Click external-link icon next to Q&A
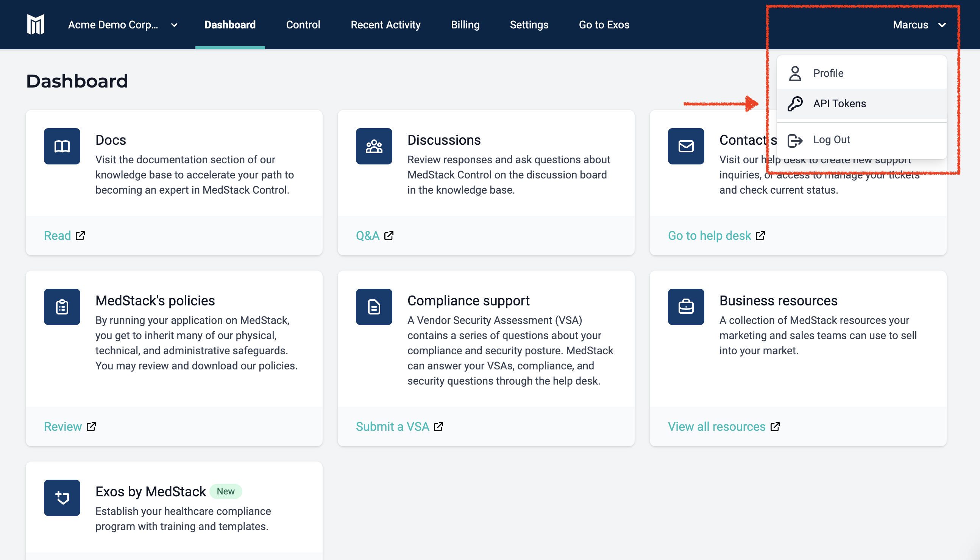This screenshot has width=980, height=560. click(389, 235)
